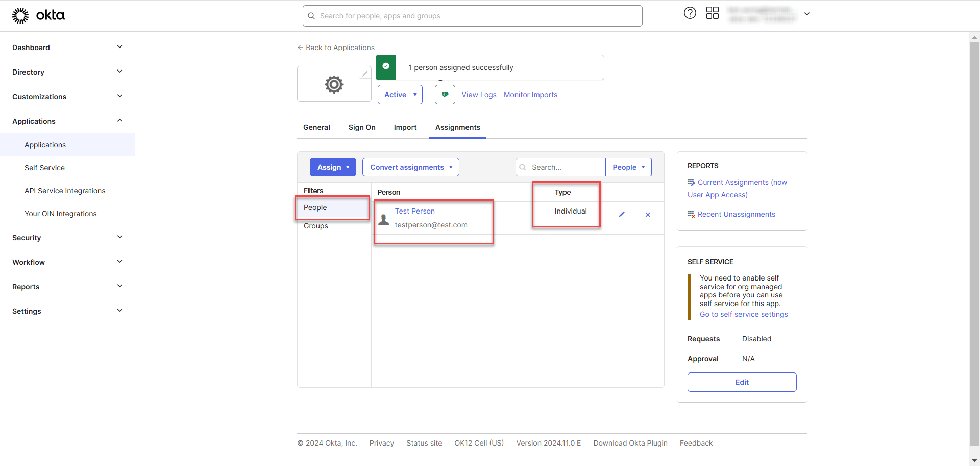This screenshot has height=466, width=980.
Task: Open the Assign dropdown button
Action: pos(333,167)
